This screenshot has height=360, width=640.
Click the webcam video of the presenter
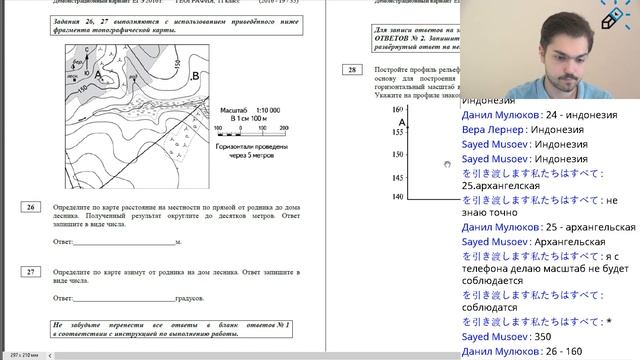550,49
